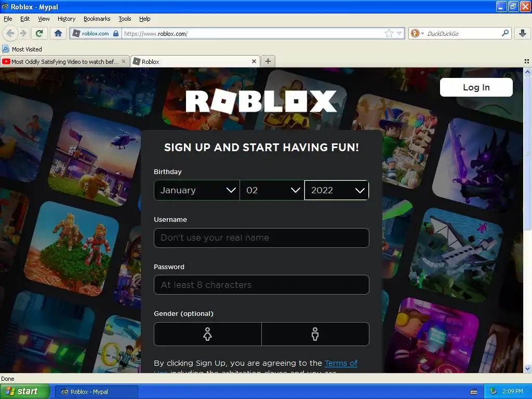Select the Roblox tab

[x=195, y=61]
